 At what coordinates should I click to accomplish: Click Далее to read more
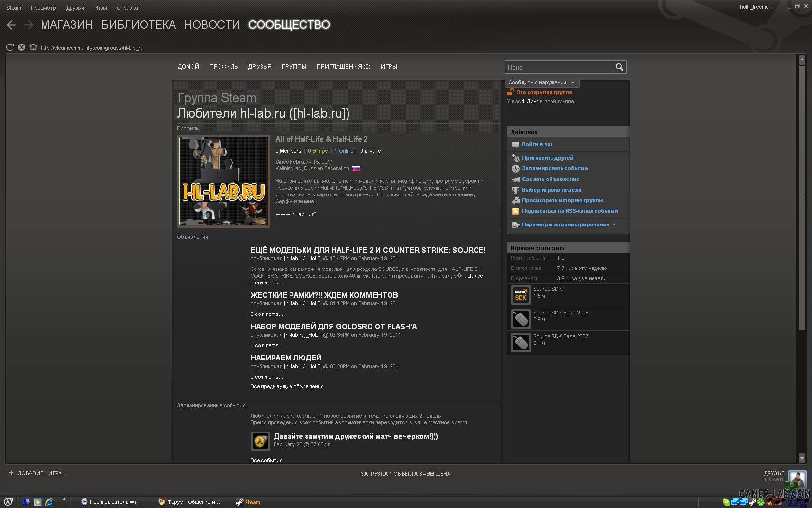[x=475, y=276]
